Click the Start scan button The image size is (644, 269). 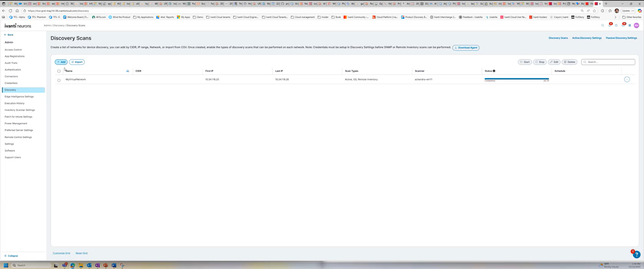click(x=525, y=62)
